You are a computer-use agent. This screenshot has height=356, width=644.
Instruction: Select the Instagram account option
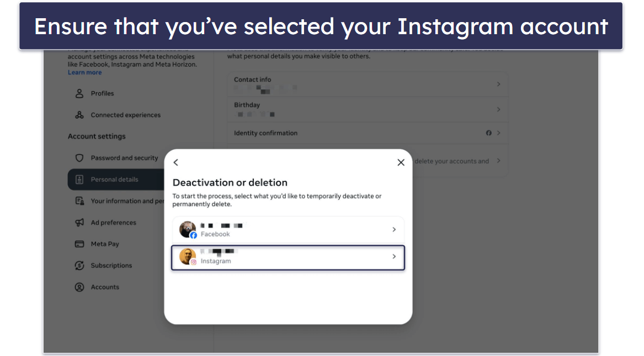click(288, 257)
